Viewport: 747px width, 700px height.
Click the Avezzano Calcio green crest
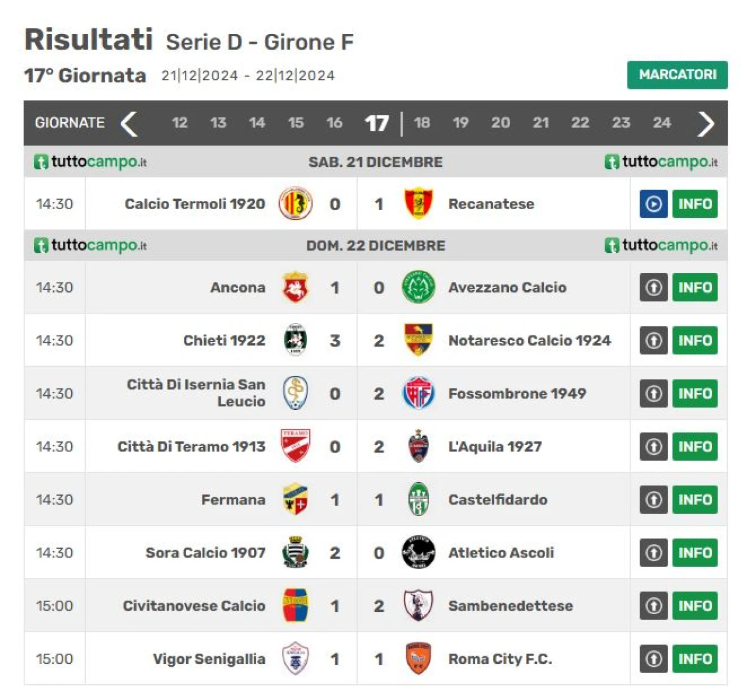pos(418,287)
